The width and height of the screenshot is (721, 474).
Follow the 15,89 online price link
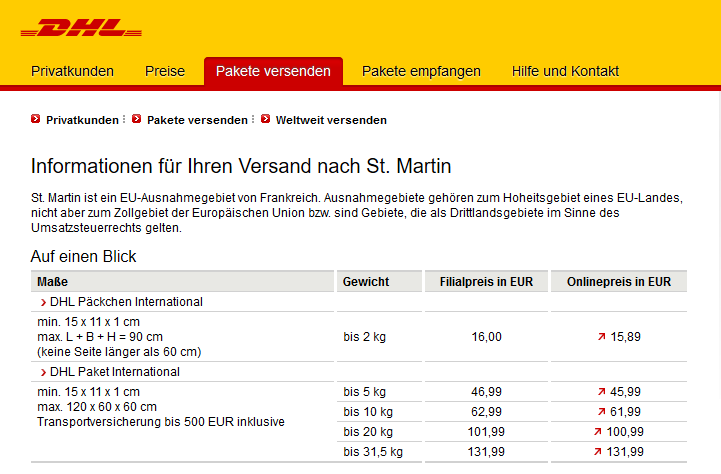625,337
